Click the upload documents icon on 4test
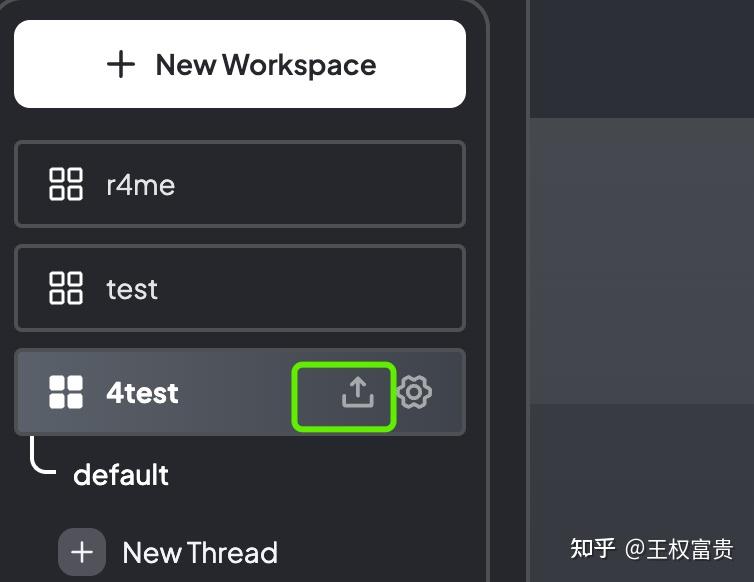754x582 pixels. [357, 392]
